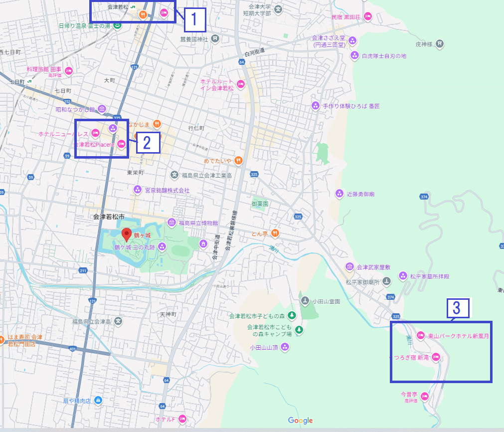Select the 会津若松Piacere hotel marker
Screen dimensions: 504x432
(x=121, y=144)
